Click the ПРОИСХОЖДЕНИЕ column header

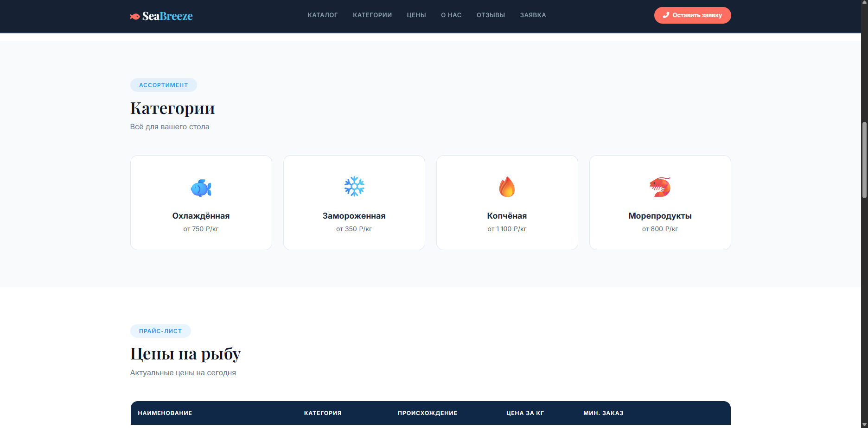coord(428,413)
